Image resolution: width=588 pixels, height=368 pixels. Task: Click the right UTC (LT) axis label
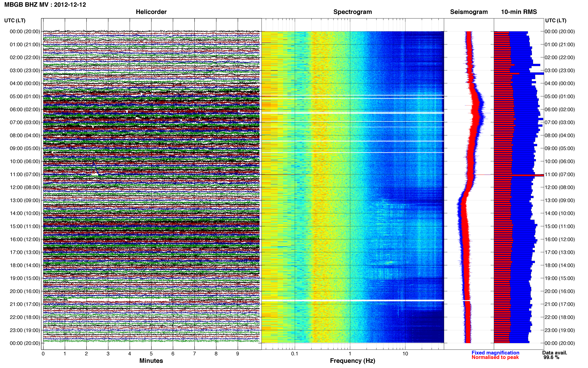click(x=556, y=20)
